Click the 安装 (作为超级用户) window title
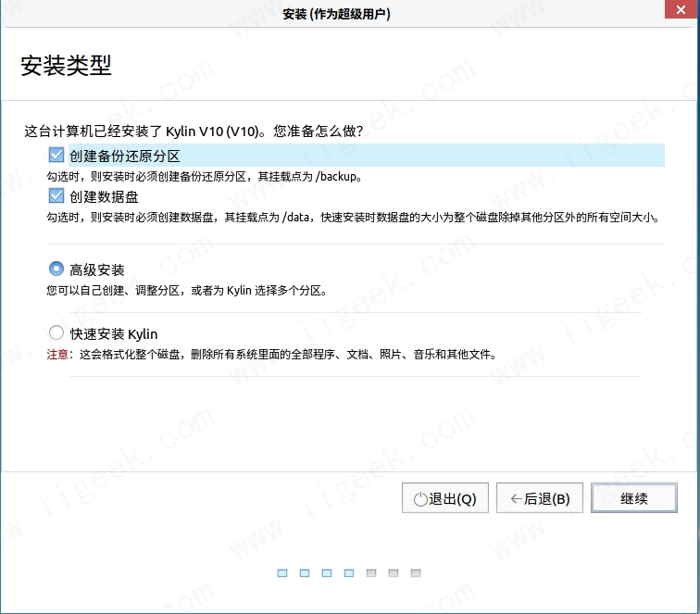 click(337, 14)
